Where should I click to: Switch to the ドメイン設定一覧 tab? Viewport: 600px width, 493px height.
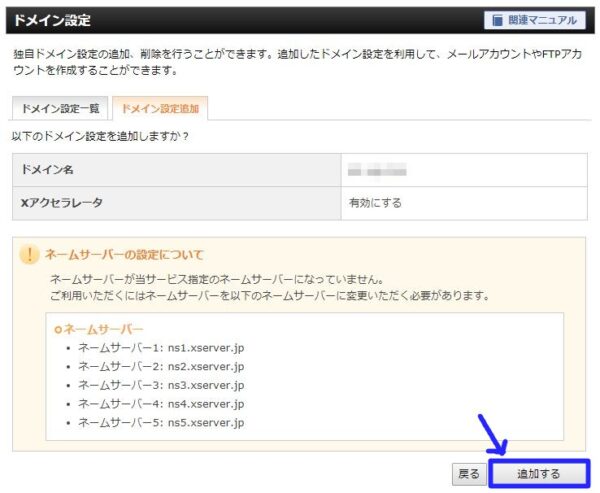coord(60,109)
